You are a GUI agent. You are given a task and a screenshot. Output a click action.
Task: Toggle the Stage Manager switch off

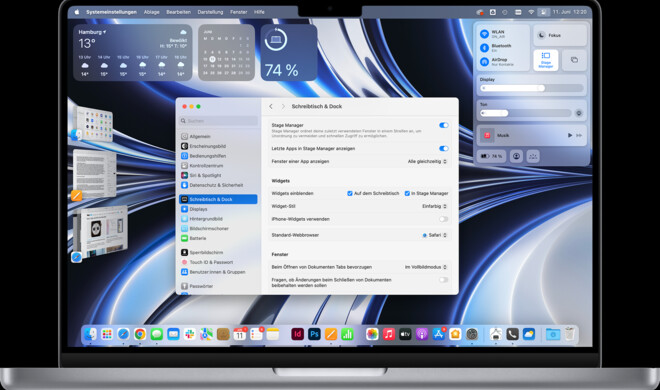[444, 125]
